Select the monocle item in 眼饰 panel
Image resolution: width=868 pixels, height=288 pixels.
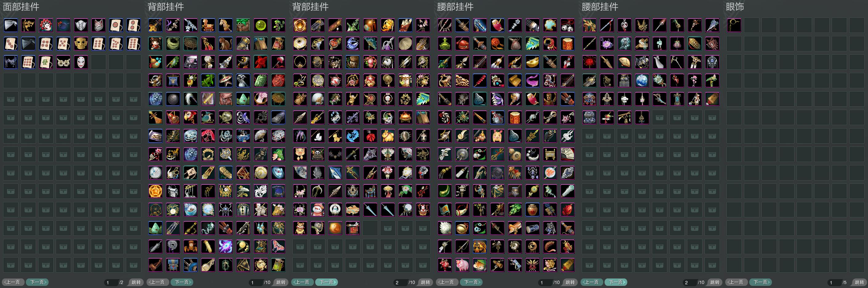pos(734,25)
